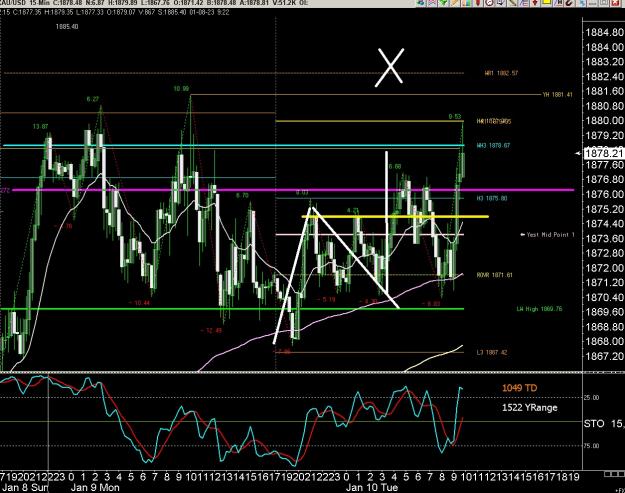Screen dimensions: 625x493
Task: Click the 1884.80 price axis label
Action: click(x=604, y=33)
